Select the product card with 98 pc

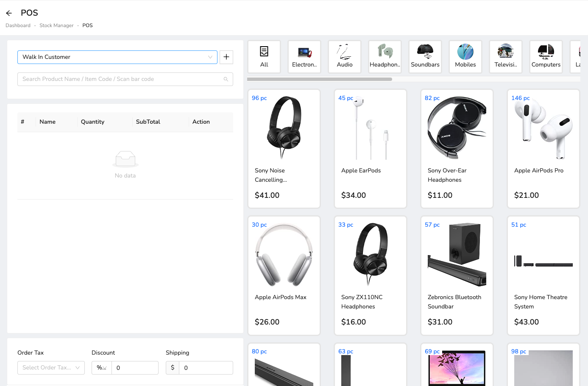[543, 365]
